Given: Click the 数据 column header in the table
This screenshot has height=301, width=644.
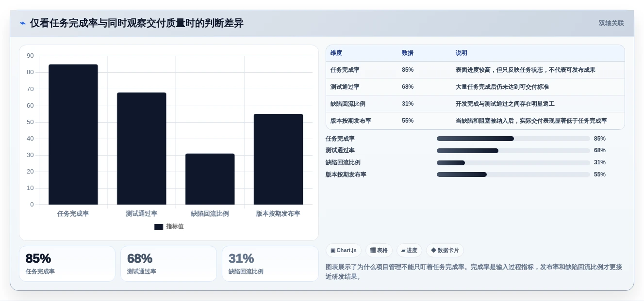Looking at the screenshot, I should (x=408, y=53).
